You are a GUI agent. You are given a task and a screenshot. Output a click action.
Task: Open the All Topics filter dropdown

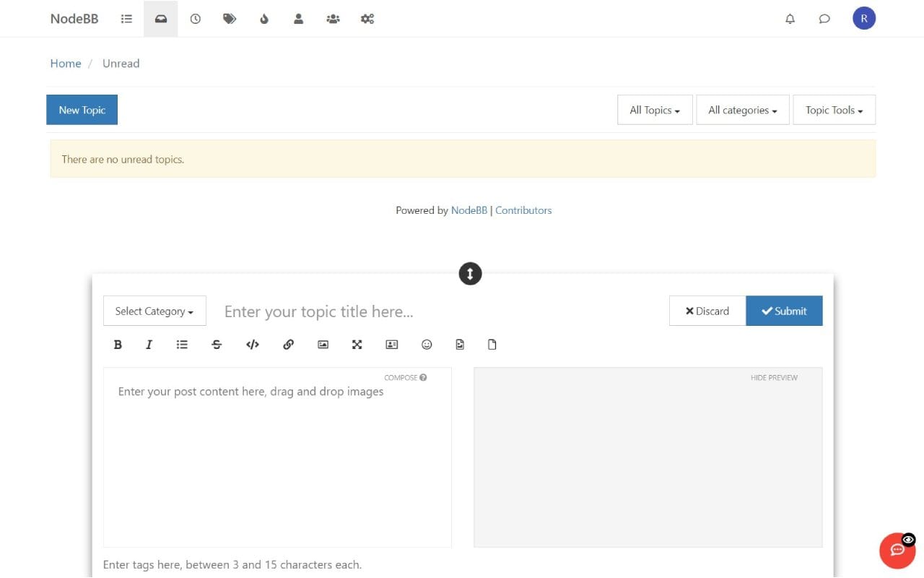tap(654, 110)
